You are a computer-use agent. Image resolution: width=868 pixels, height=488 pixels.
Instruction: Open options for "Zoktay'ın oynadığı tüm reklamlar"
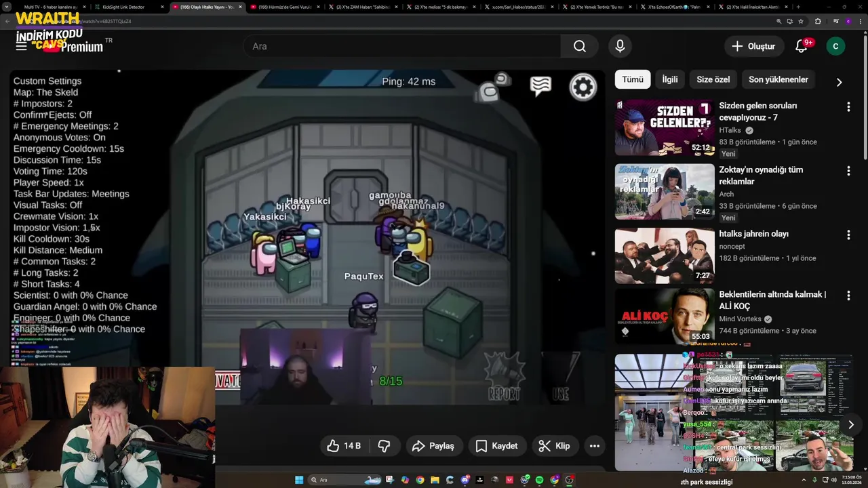(x=848, y=171)
